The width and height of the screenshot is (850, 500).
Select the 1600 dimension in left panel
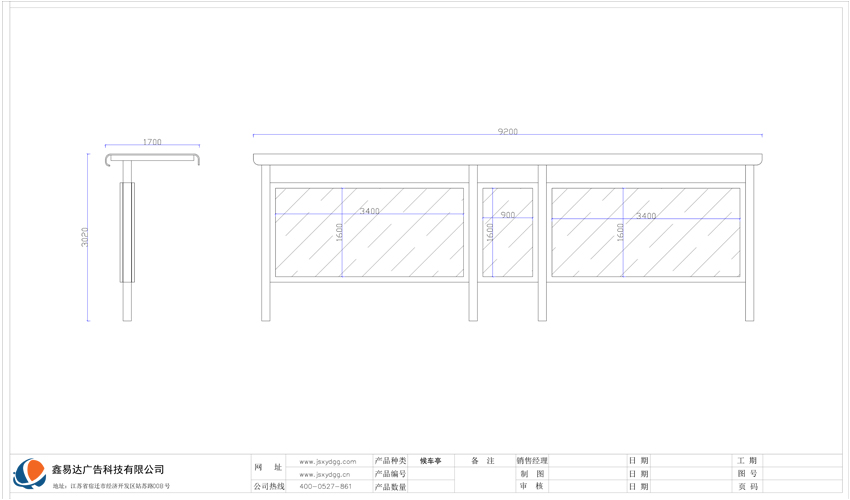tap(339, 233)
